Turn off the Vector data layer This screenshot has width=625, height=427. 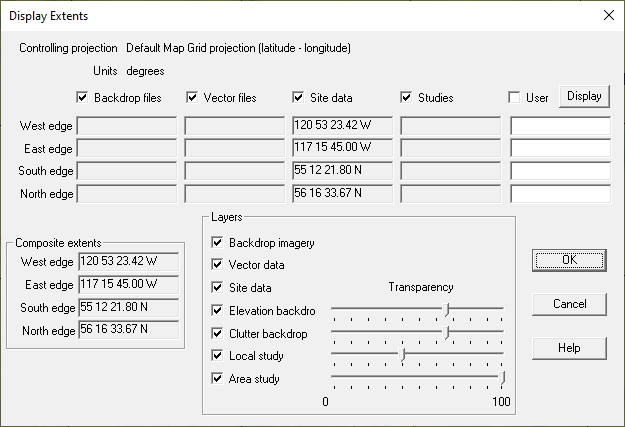pos(217,265)
